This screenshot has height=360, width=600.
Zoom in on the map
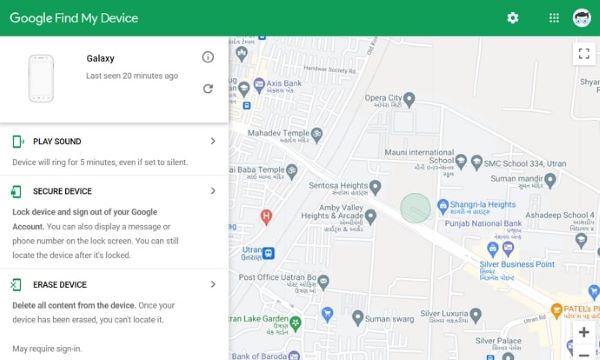[x=584, y=332]
